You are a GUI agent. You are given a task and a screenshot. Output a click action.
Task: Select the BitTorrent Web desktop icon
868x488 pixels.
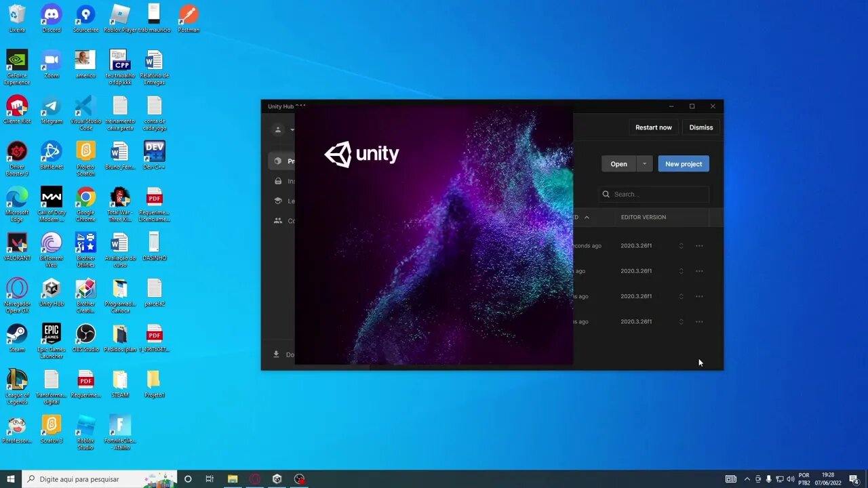pyautogui.click(x=52, y=249)
